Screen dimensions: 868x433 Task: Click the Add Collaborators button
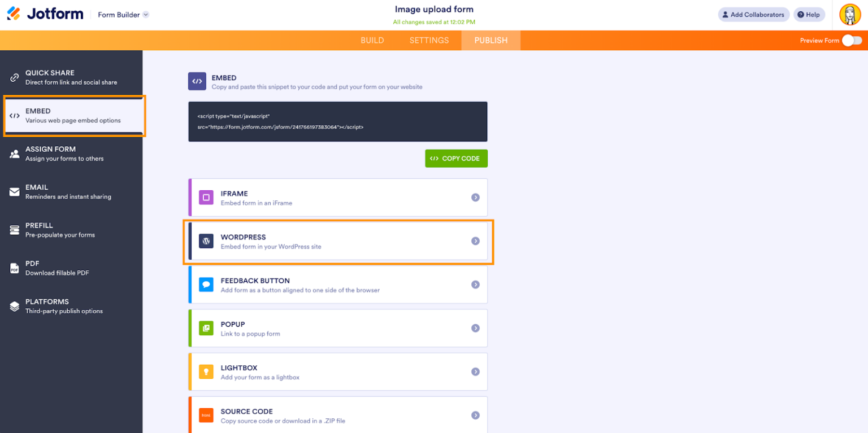[x=753, y=14]
